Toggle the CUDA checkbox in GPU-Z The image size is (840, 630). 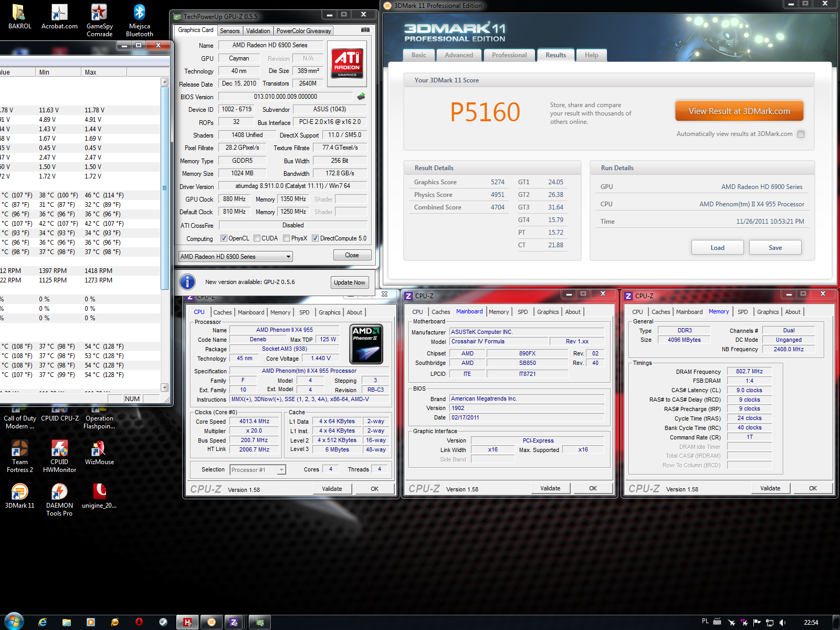coord(257,238)
